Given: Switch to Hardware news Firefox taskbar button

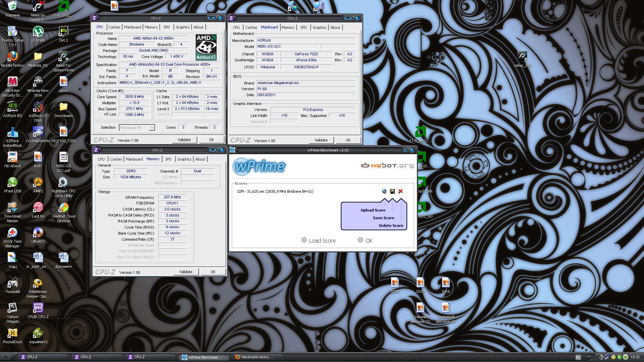Looking at the screenshot, I should 258,357.
